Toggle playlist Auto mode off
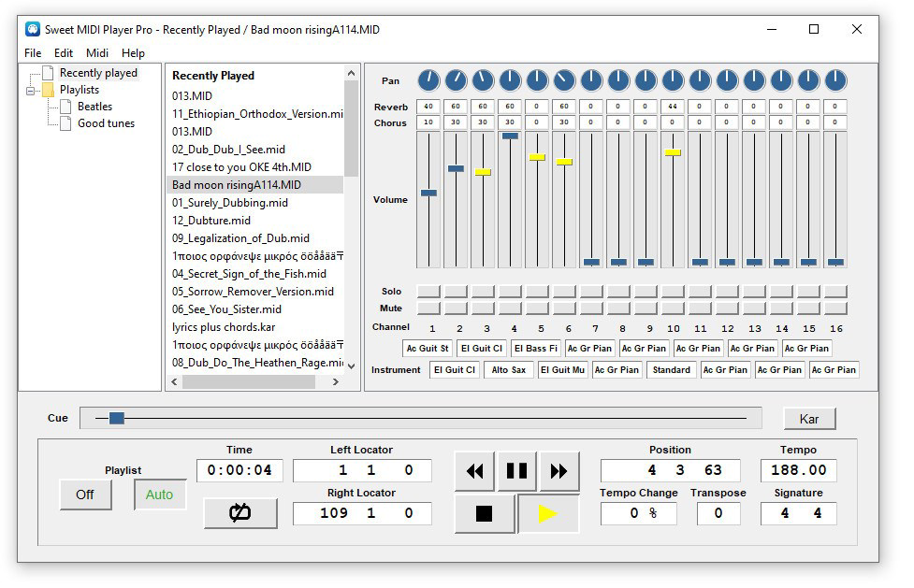914x588 pixels. click(160, 495)
